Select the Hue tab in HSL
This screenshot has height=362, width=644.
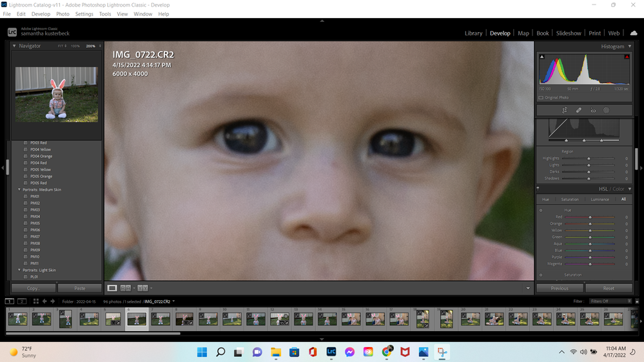[545, 200]
